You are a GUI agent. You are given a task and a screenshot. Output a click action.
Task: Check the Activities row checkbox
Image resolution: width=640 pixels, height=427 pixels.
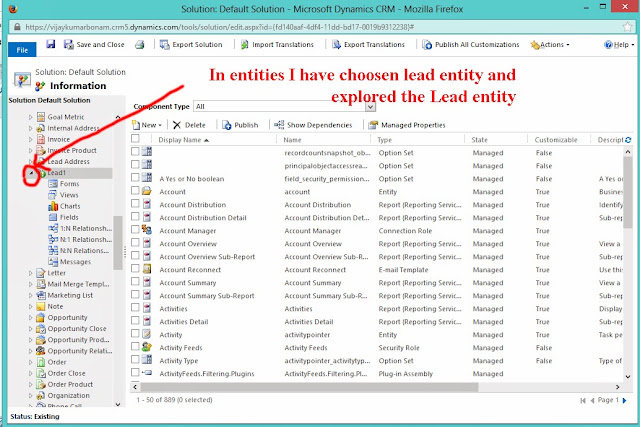pos(135,307)
